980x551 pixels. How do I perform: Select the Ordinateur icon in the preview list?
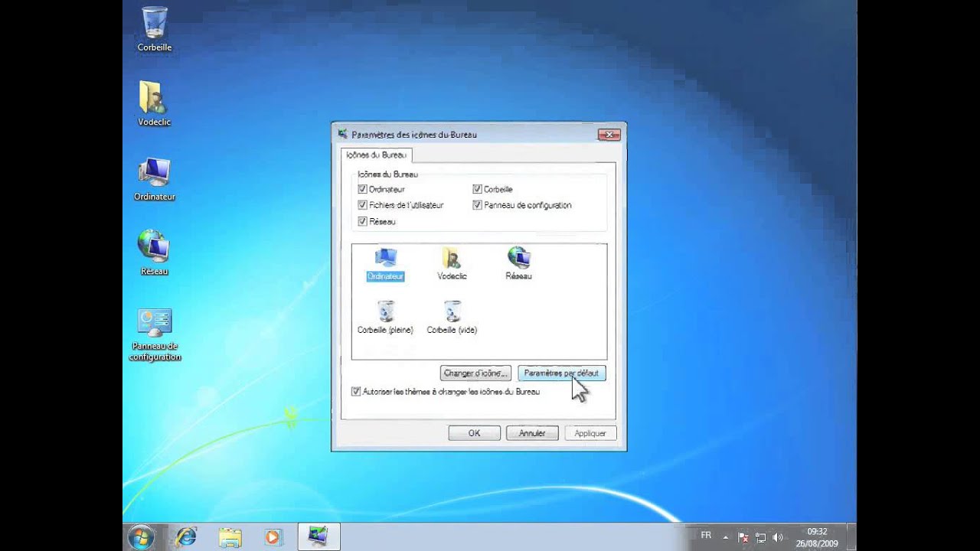tap(385, 264)
